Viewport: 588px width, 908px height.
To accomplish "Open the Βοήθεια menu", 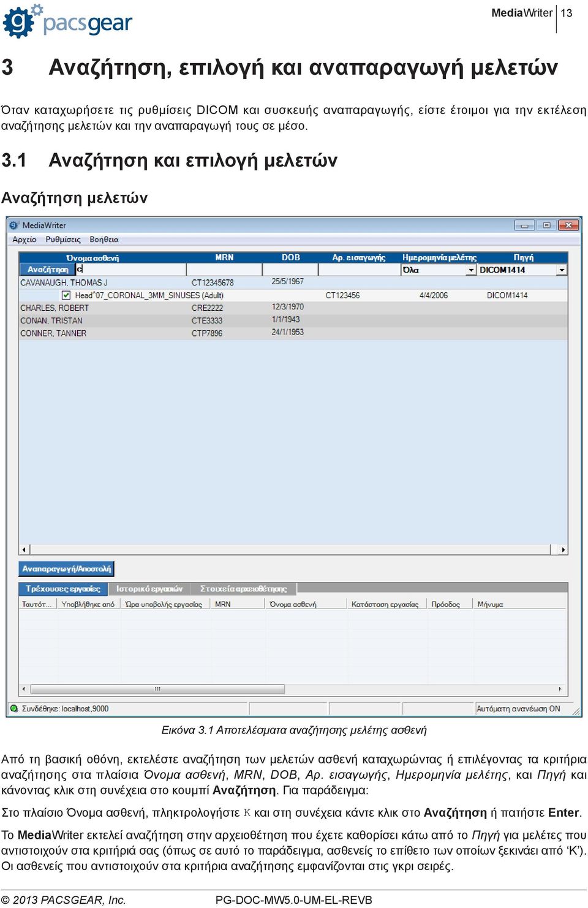I will (x=104, y=240).
